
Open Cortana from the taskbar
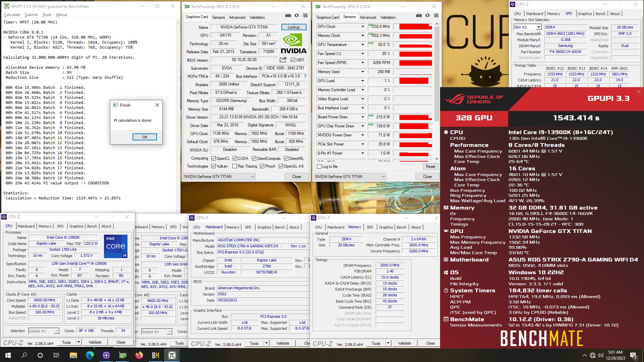[x=40, y=355]
